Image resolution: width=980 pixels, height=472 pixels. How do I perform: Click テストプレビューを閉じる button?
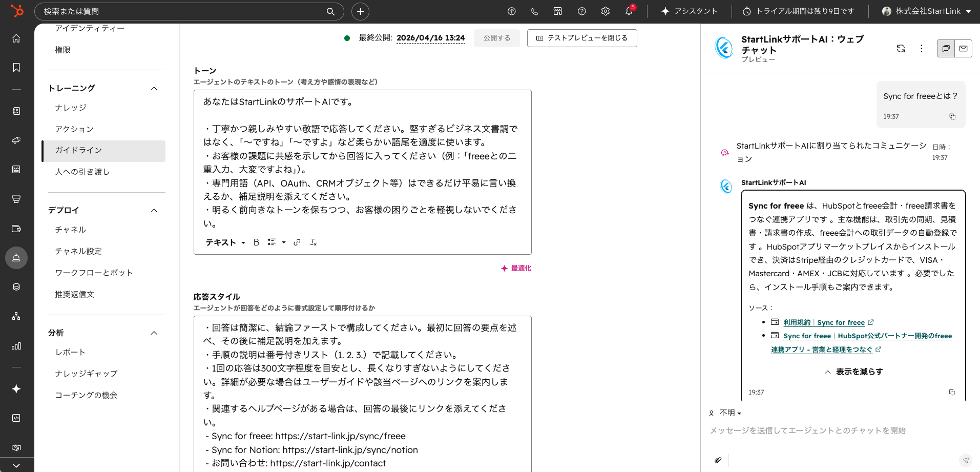point(582,38)
